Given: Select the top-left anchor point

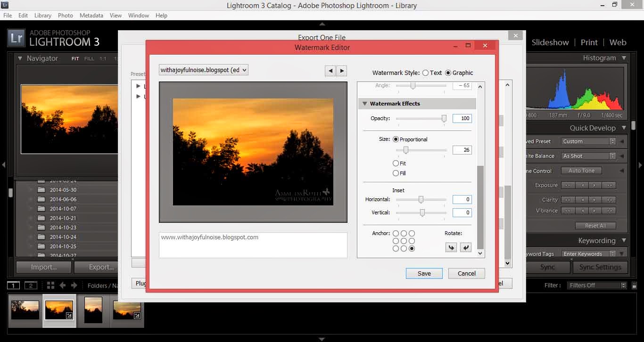Looking at the screenshot, I should [396, 234].
